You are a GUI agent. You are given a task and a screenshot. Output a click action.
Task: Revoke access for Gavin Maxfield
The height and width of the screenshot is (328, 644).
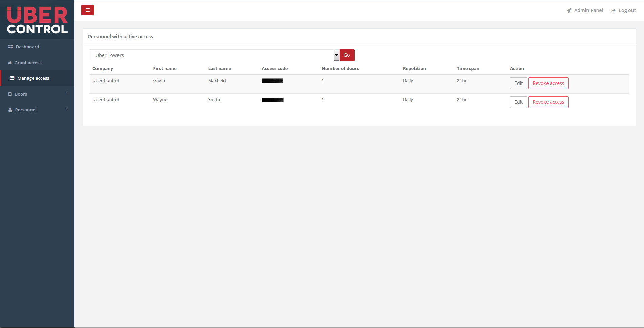coord(548,83)
